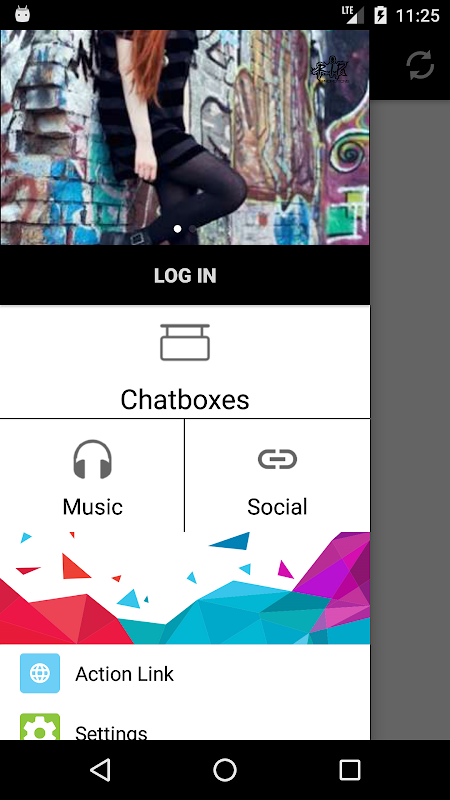Tap the LOG IN button
Screen dimensions: 450x800
185,276
